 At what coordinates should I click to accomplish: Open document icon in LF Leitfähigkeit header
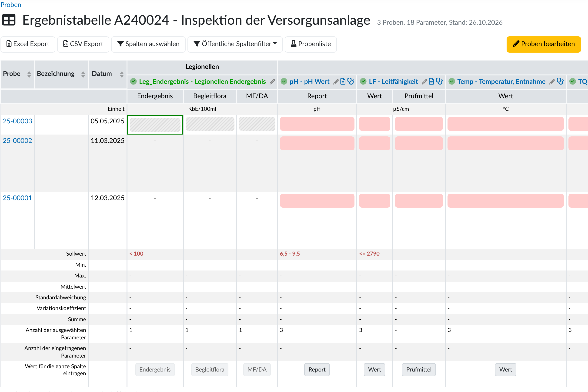point(431,81)
